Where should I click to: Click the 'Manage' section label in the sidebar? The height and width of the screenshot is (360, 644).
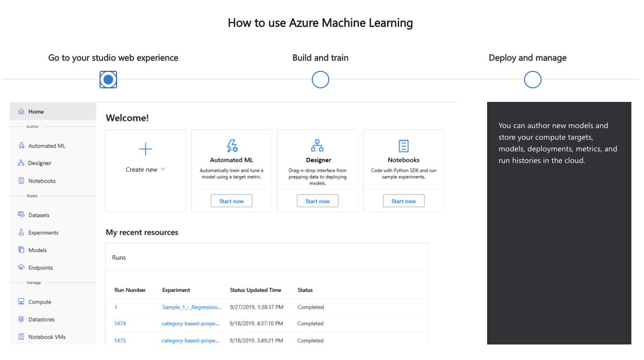pos(34,283)
